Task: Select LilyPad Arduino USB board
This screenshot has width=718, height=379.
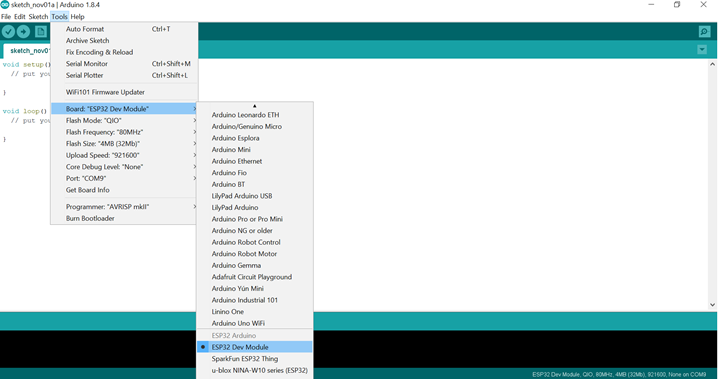Action: pyautogui.click(x=255, y=195)
